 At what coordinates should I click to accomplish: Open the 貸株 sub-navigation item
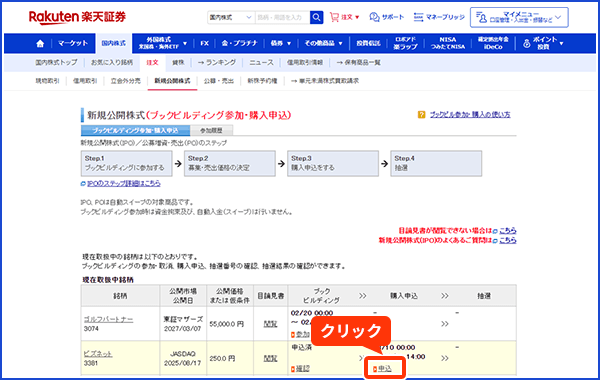178,62
